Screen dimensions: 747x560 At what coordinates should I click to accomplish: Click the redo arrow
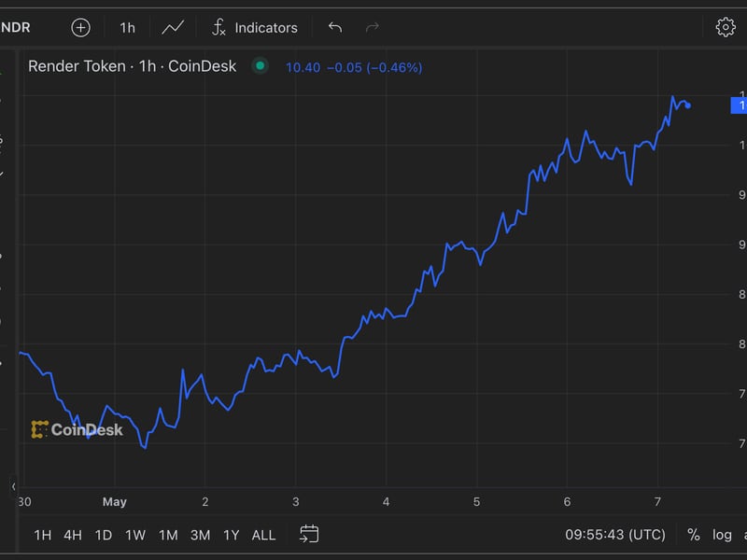373,27
